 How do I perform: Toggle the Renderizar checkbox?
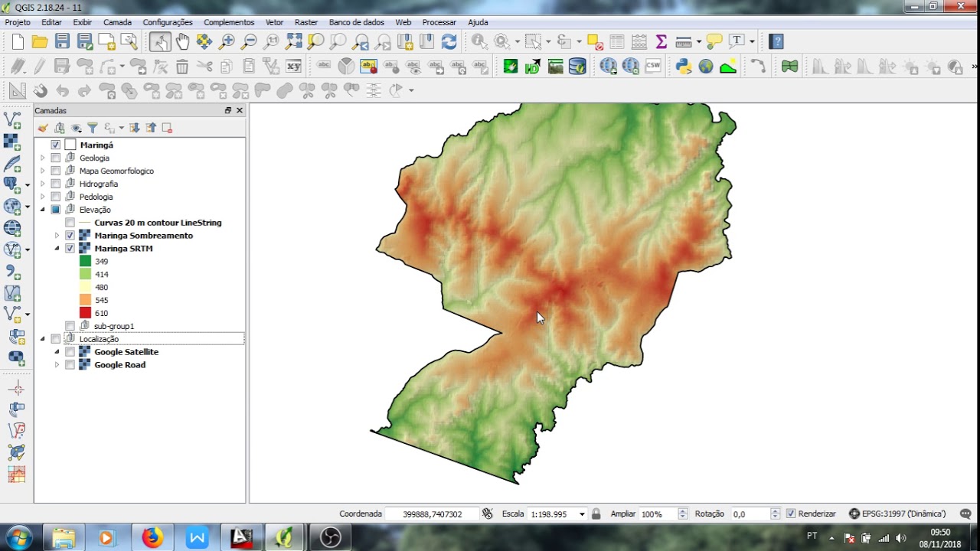791,514
